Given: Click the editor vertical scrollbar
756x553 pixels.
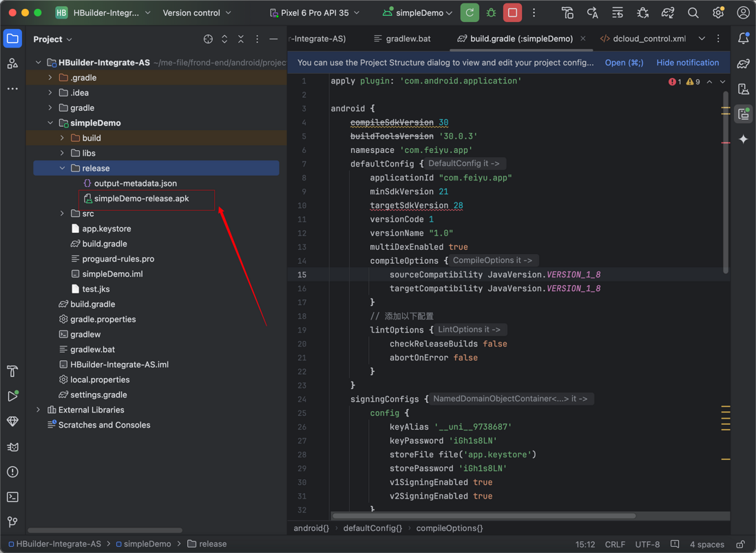Looking at the screenshot, I should [x=726, y=183].
